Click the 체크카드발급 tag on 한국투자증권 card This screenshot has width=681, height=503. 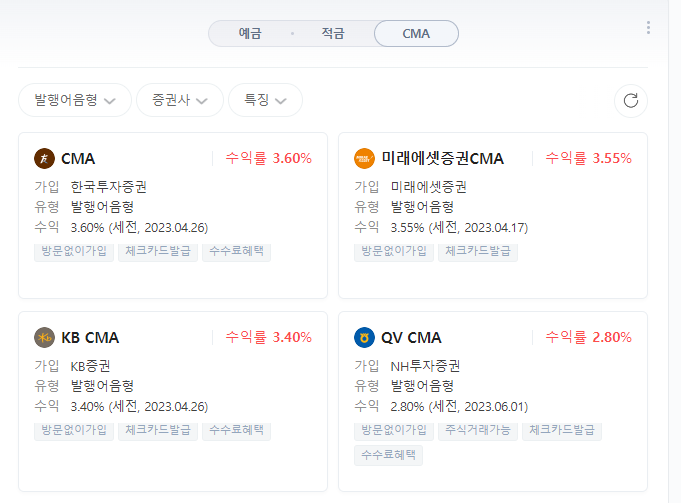(158, 251)
